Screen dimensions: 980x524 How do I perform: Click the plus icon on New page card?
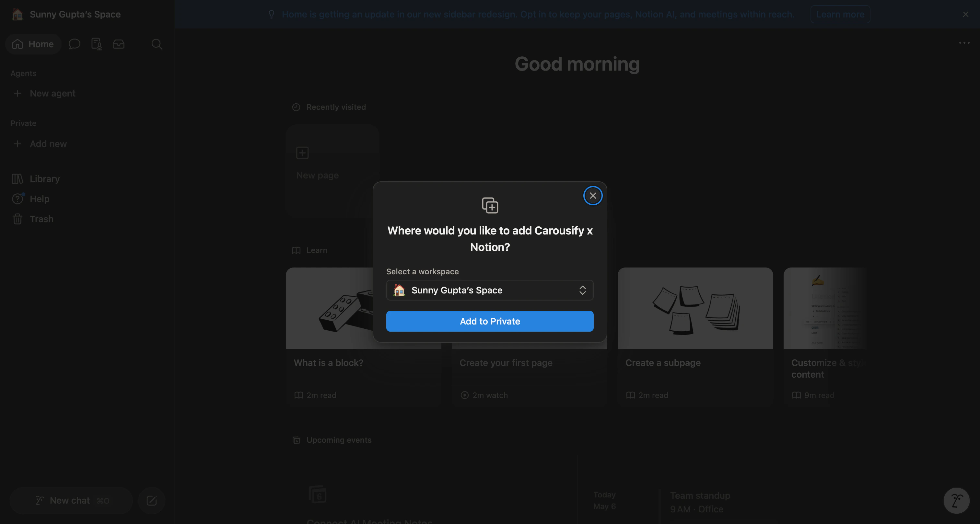click(302, 153)
